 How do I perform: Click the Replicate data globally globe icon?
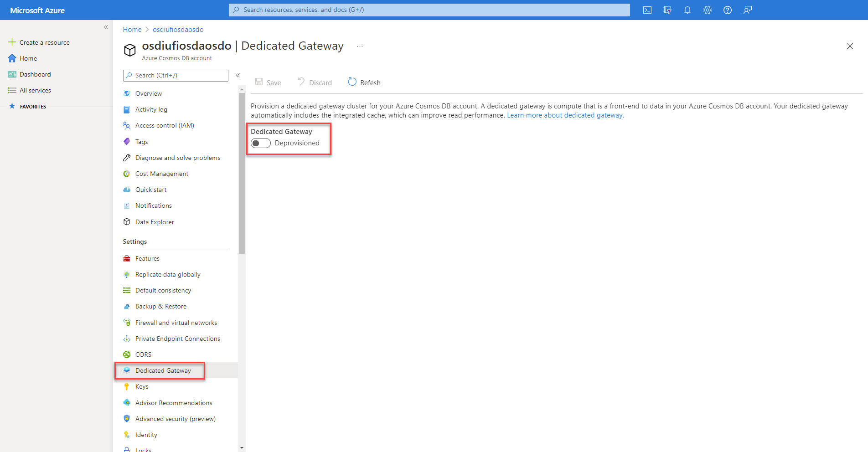pos(127,274)
